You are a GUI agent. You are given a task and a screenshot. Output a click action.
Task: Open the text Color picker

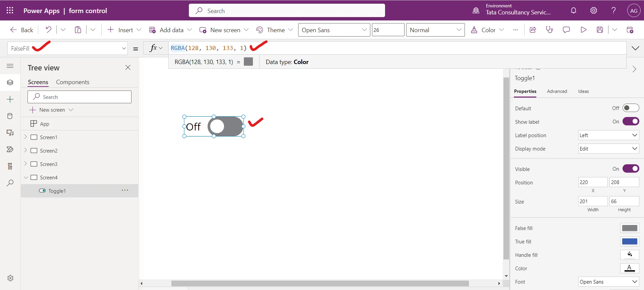click(630, 268)
